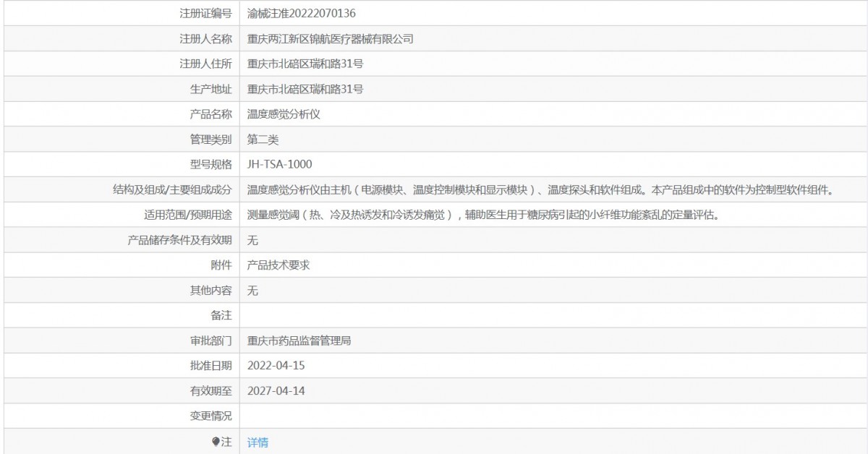
Task: Click the 注册证编号 field label
Action: point(205,13)
